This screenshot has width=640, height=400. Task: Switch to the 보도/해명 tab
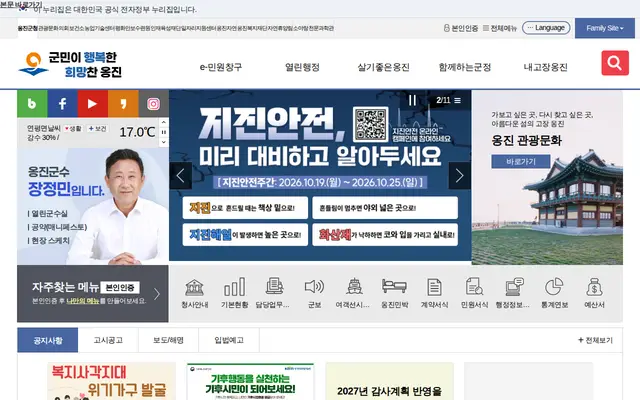pyautogui.click(x=168, y=340)
